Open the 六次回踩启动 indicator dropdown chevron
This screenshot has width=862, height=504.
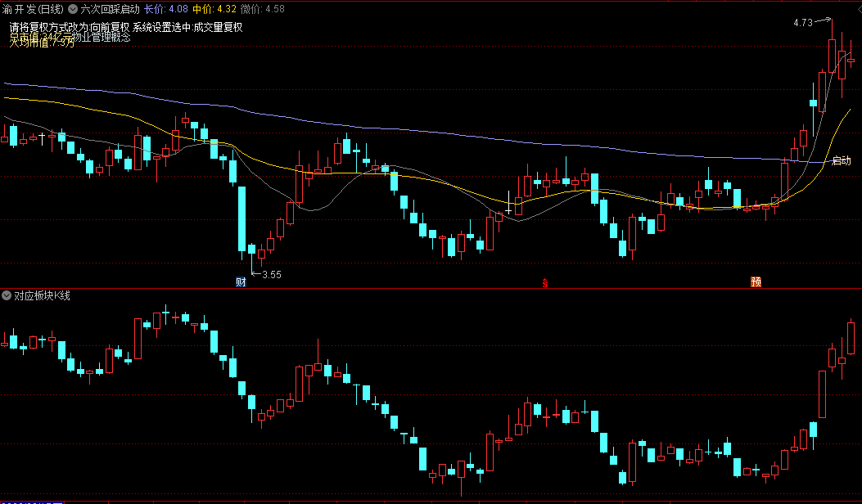[73, 9]
